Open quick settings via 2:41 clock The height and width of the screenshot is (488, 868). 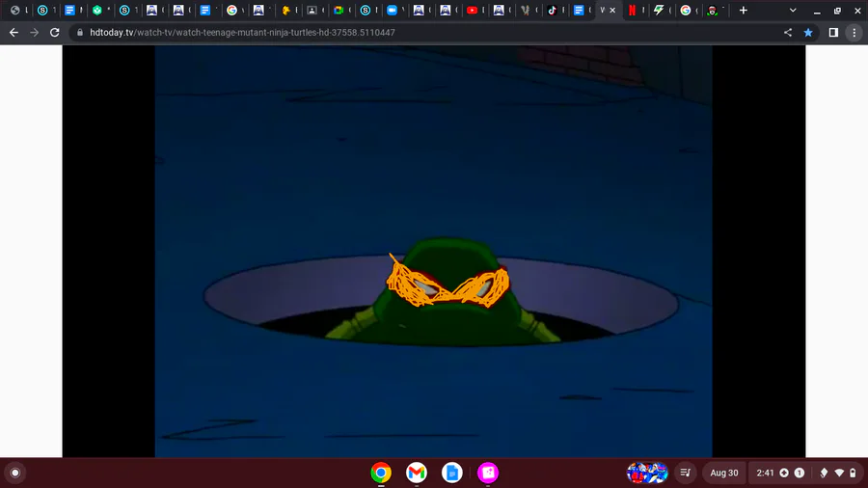[765, 473]
